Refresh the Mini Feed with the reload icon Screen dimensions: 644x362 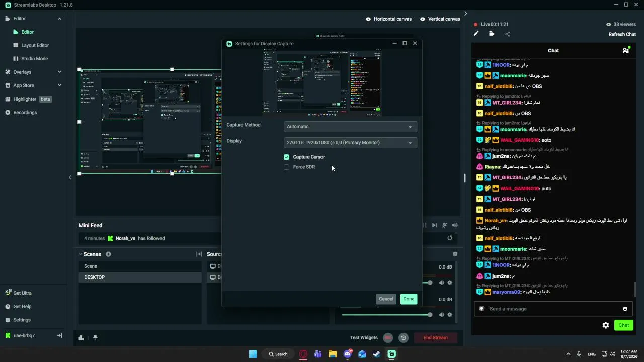click(450, 238)
